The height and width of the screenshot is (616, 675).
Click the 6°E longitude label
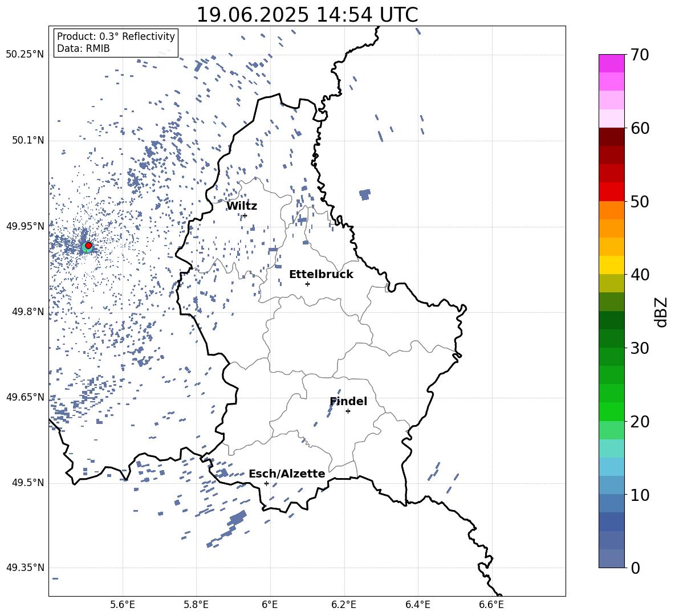click(270, 605)
